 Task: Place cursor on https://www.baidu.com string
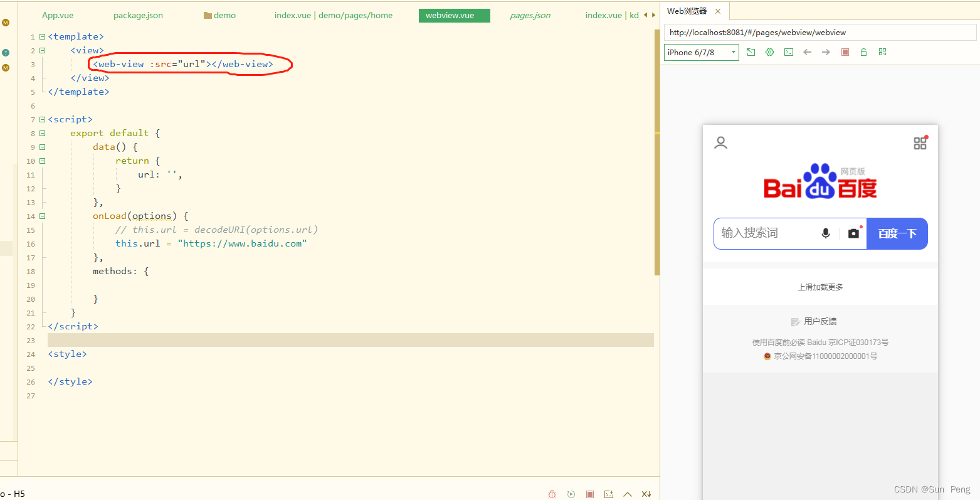242,243
